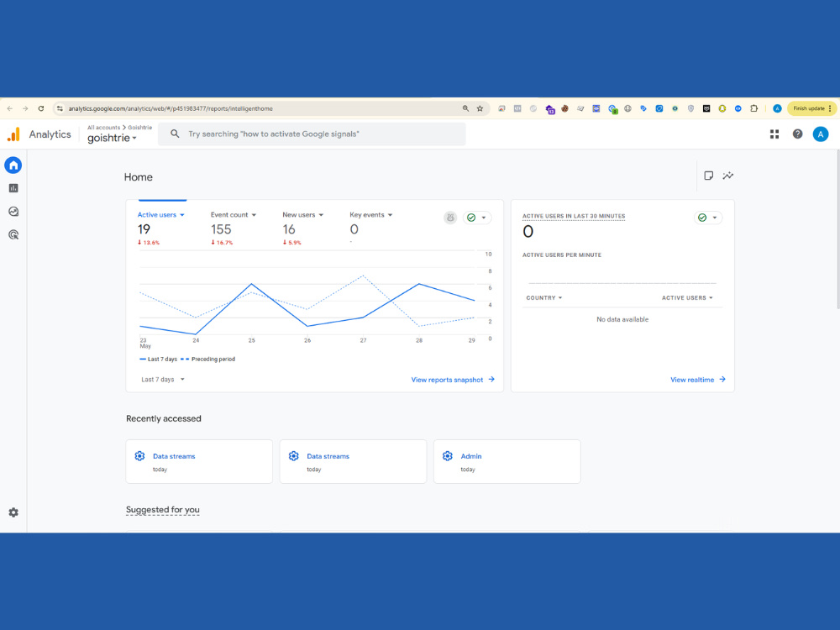Open the annotations note icon
This screenshot has width=840, height=630.
[x=708, y=176]
